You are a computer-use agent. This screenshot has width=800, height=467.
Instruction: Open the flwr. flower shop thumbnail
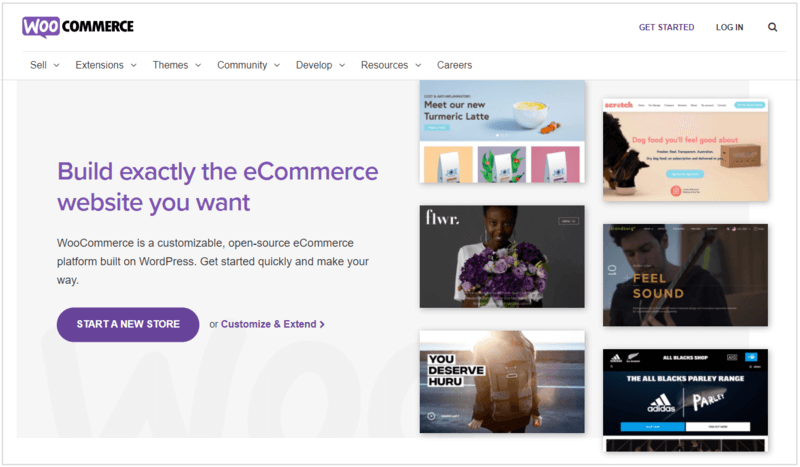click(x=502, y=256)
